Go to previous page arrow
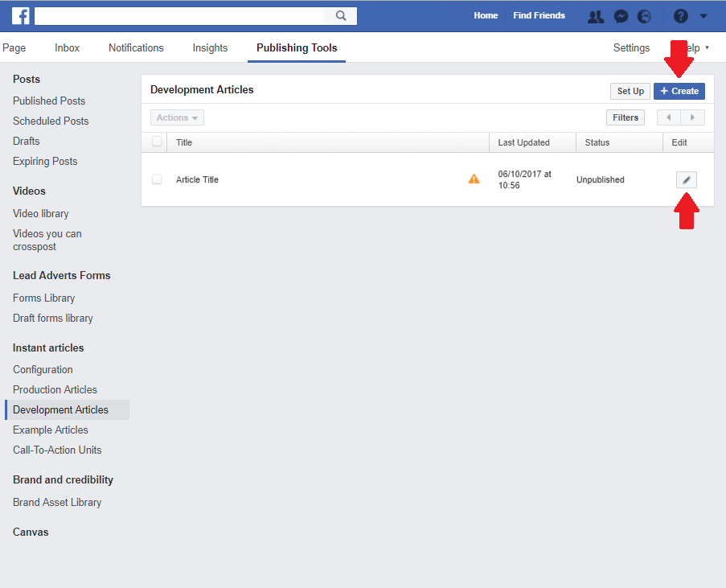 (x=669, y=117)
